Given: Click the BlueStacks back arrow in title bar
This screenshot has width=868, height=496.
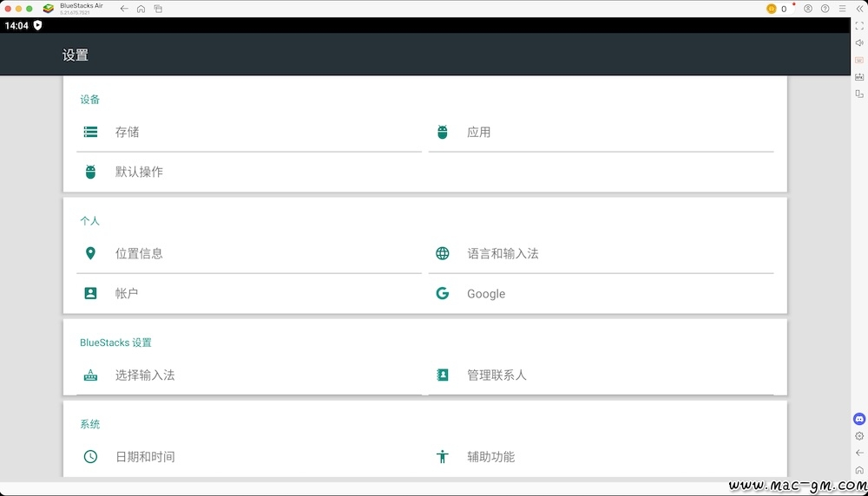Looking at the screenshot, I should coord(124,9).
